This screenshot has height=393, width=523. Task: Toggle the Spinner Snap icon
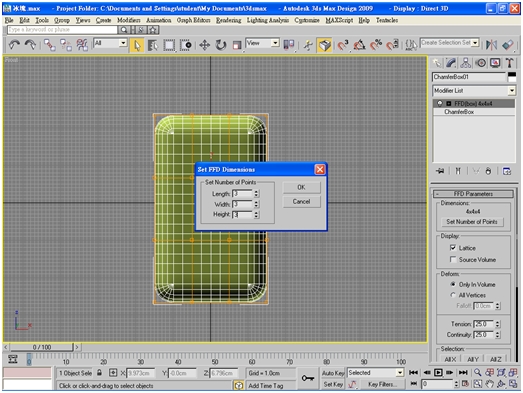(392, 45)
